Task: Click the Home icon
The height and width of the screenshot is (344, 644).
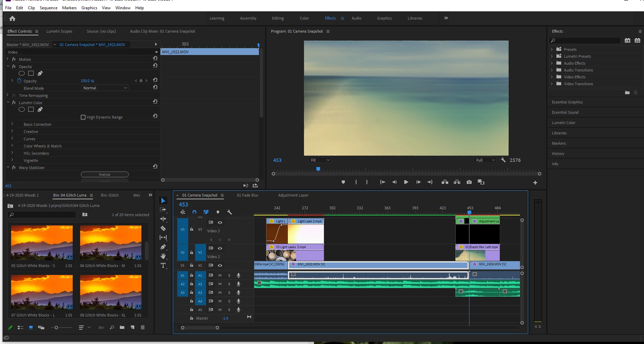Action: tap(12, 19)
